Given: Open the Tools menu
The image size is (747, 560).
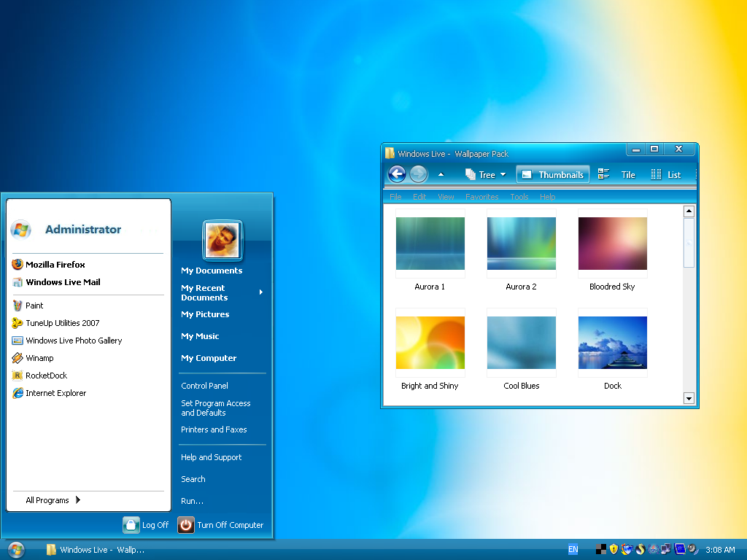Looking at the screenshot, I should point(519,197).
